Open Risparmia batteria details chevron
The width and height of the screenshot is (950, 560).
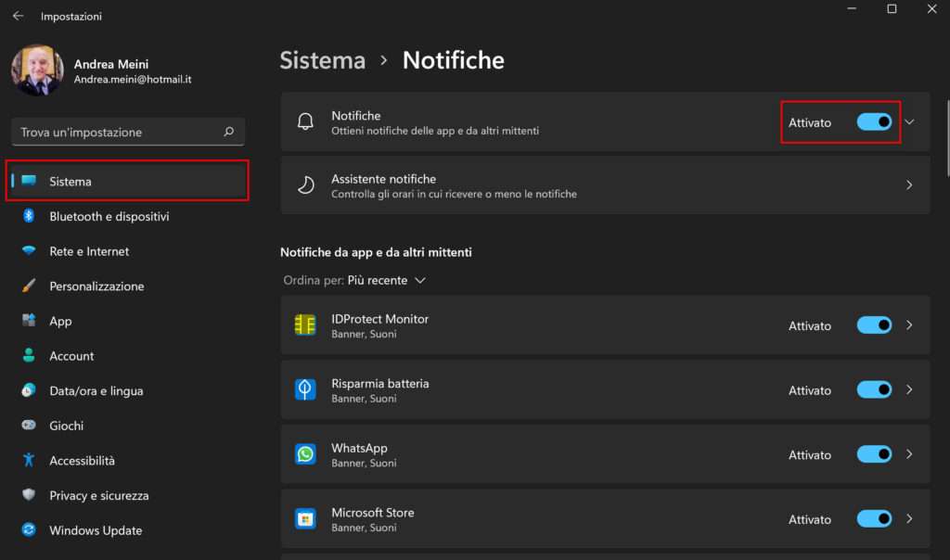click(x=909, y=389)
